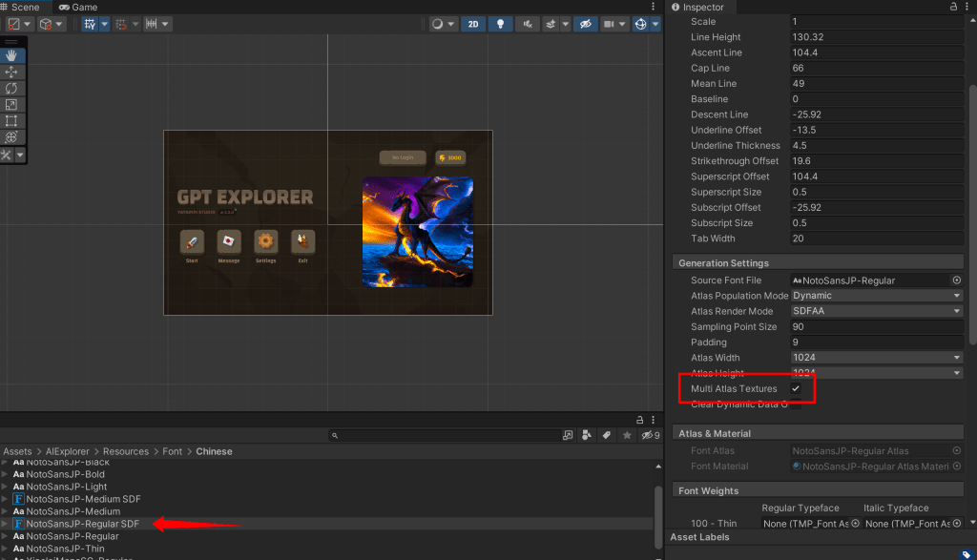Viewport: 977px width, 560px height.
Task: Click object picker for Font Atlas
Action: pyautogui.click(x=956, y=450)
